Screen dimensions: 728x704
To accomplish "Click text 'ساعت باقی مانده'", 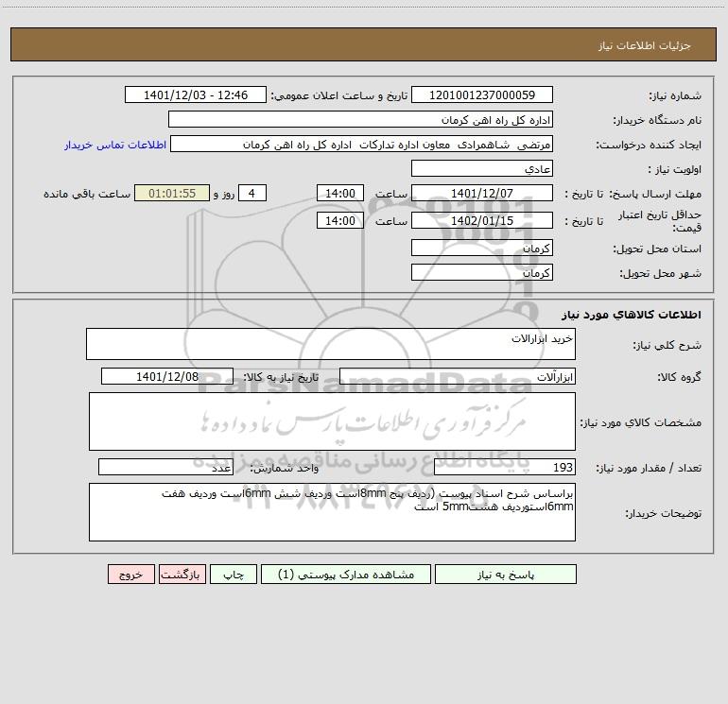I will click(87, 194).
